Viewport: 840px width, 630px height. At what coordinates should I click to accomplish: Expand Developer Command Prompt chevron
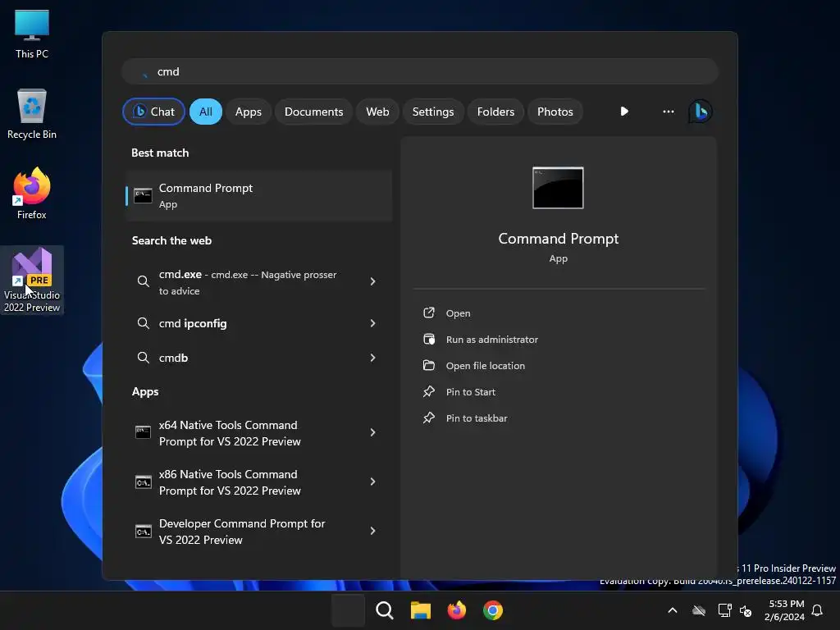pyautogui.click(x=373, y=531)
